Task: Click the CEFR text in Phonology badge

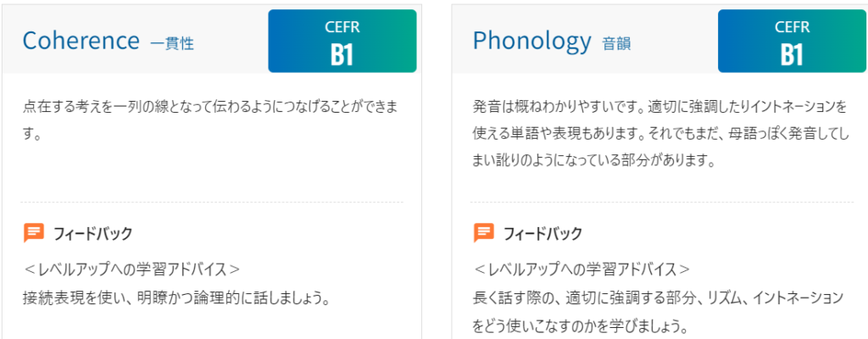Action: (792, 27)
